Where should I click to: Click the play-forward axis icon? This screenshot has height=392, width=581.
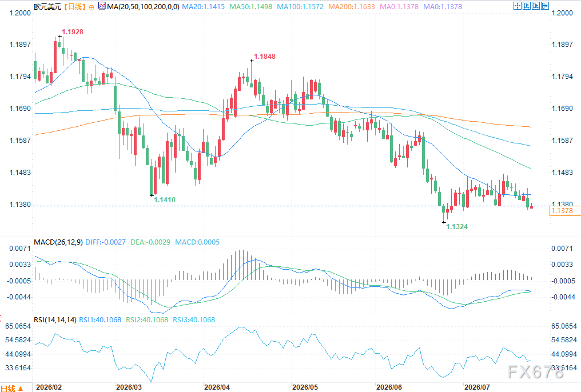[x=536, y=6]
